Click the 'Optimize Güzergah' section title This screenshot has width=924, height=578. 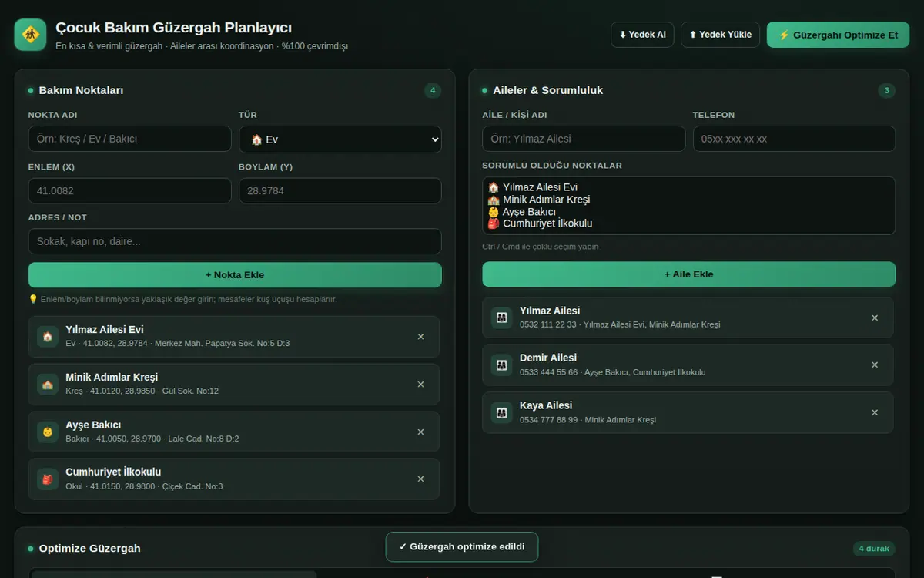coord(90,549)
